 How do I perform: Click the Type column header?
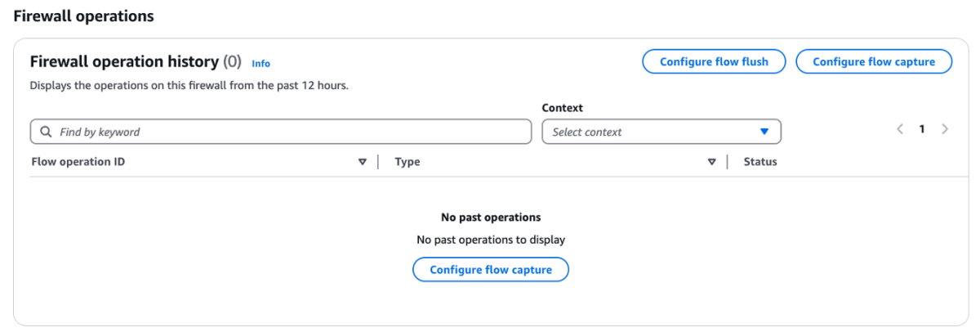(x=408, y=162)
